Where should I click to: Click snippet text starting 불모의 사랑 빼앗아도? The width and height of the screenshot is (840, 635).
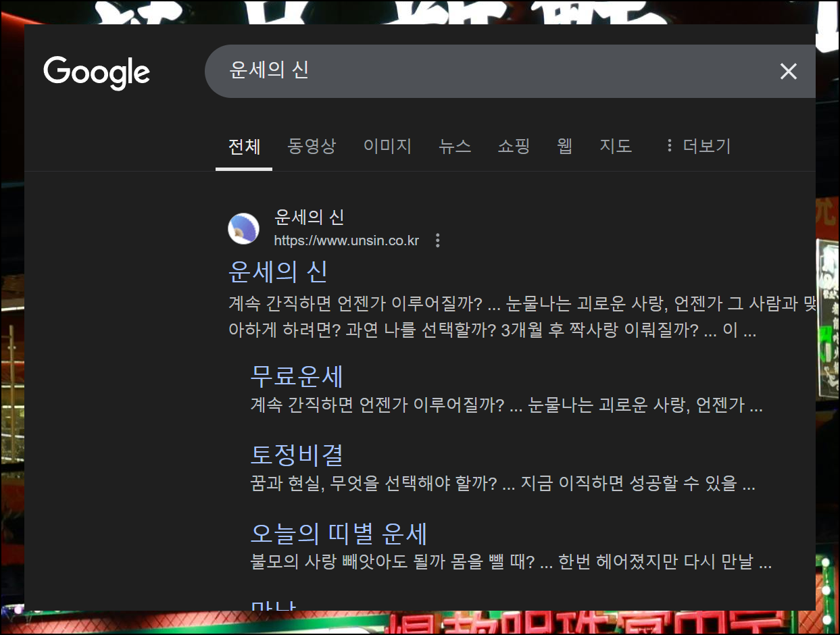click(x=511, y=562)
